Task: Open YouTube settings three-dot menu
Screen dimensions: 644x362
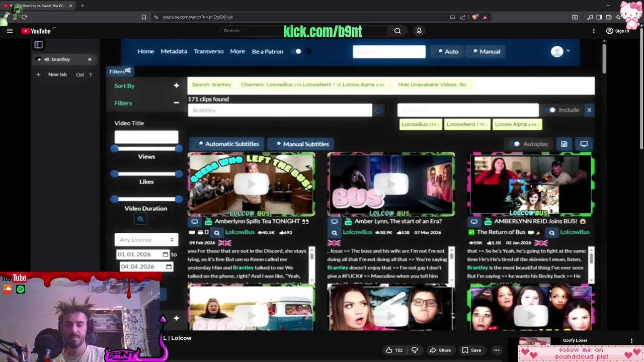Action: coord(594,31)
